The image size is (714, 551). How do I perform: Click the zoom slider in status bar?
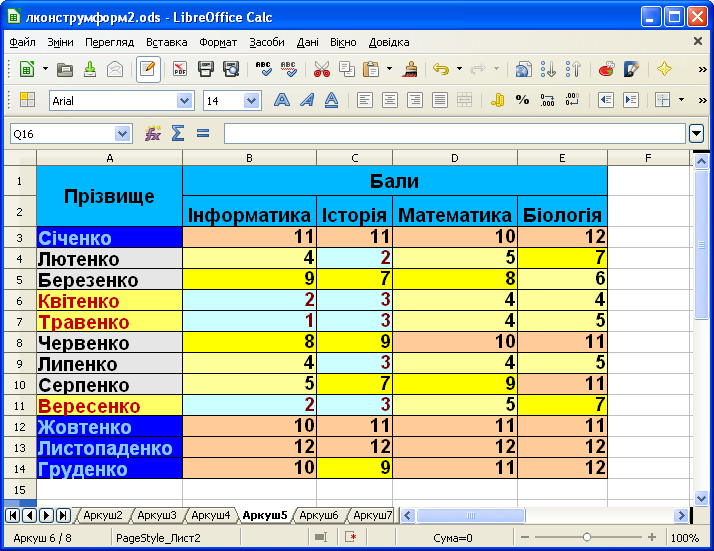586,537
